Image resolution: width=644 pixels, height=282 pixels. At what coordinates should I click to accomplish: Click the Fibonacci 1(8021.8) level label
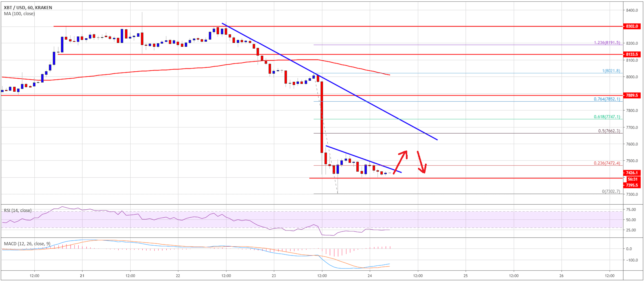pos(611,71)
